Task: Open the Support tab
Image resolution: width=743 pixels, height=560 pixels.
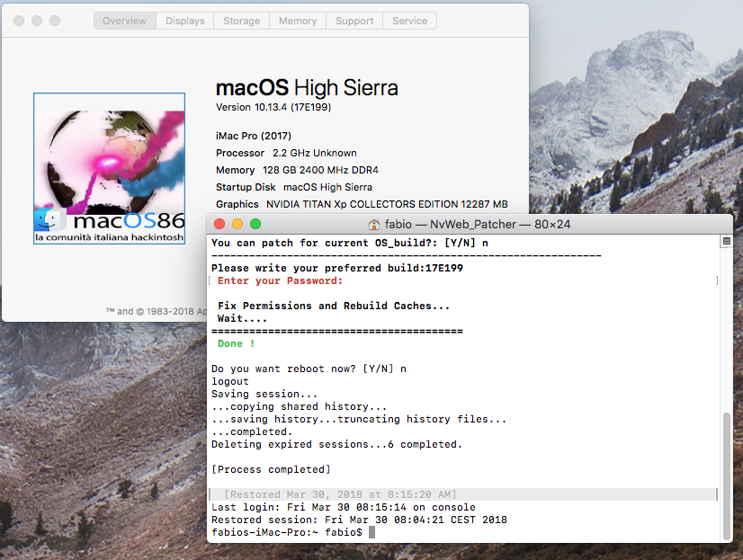Action: pos(354,21)
